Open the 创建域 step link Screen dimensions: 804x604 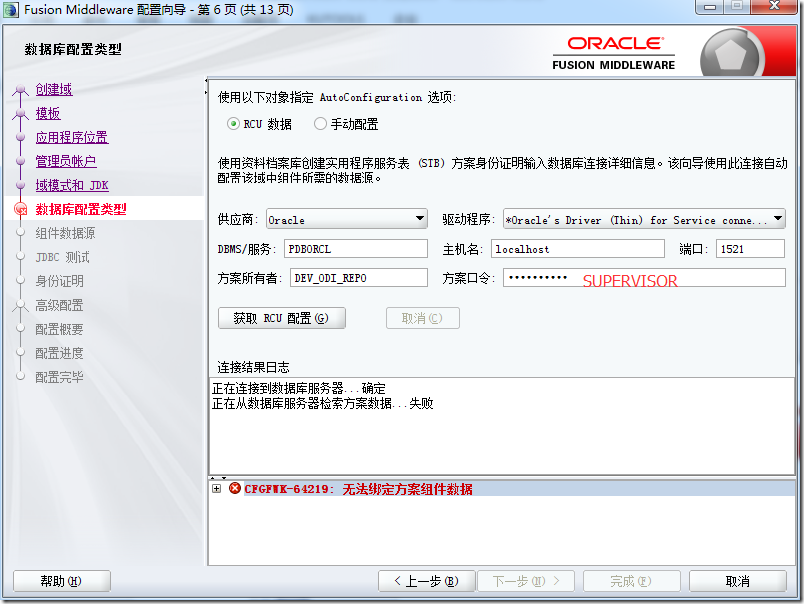pyautogui.click(x=54, y=89)
